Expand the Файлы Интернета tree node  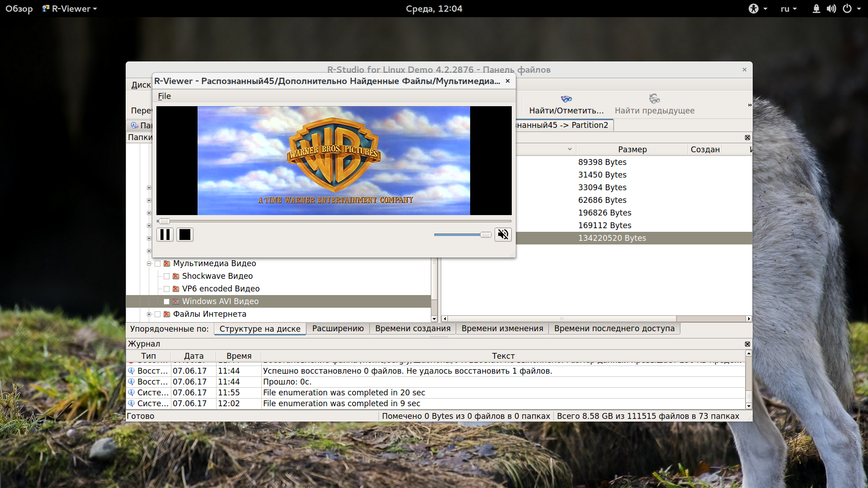click(x=149, y=314)
